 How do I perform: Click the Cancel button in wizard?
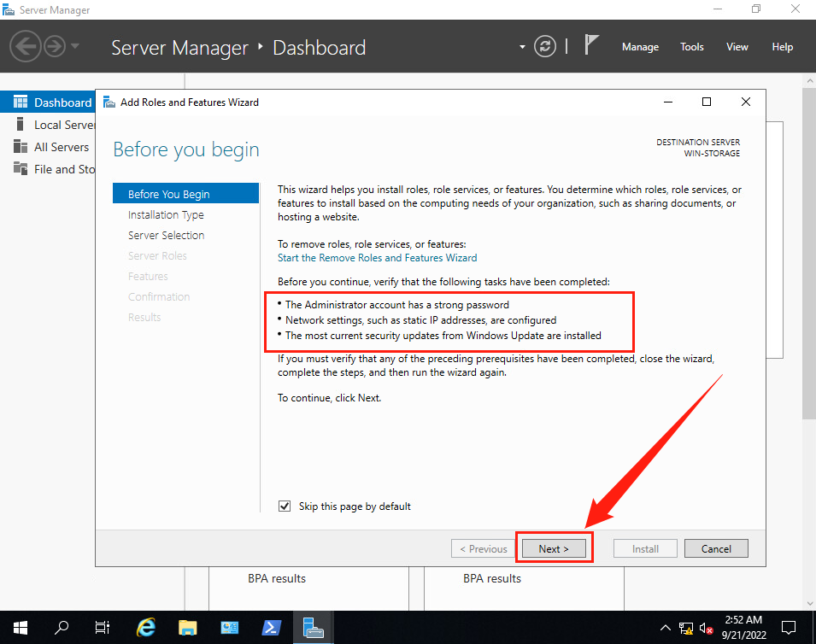coord(716,549)
